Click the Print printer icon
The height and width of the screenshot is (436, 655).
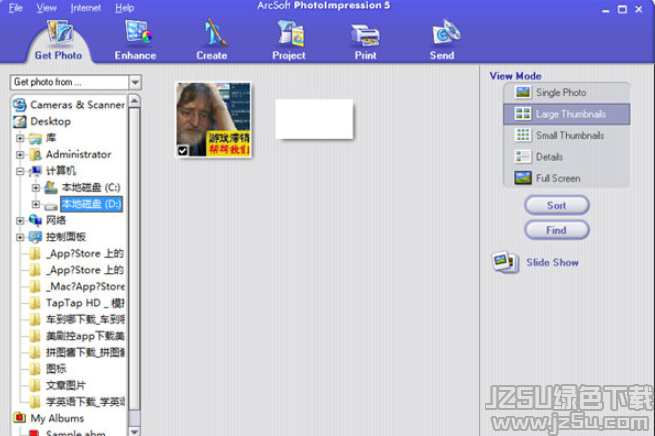tap(365, 35)
